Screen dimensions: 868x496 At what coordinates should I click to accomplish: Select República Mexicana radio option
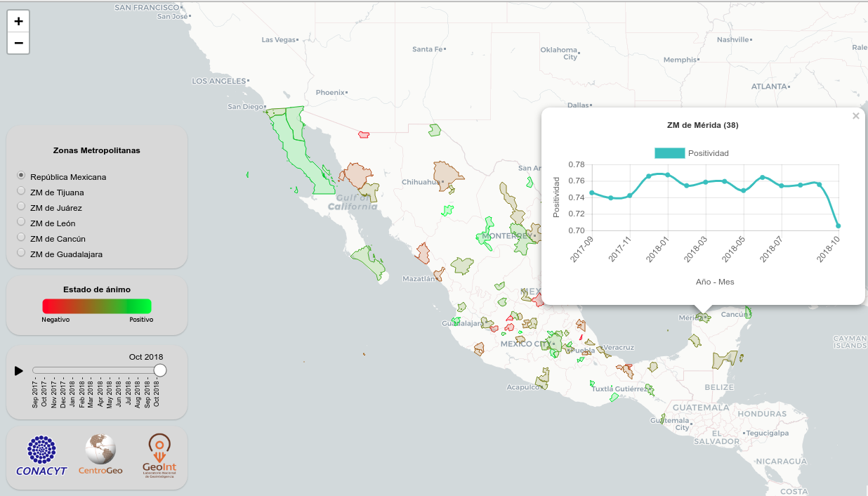[21, 176]
